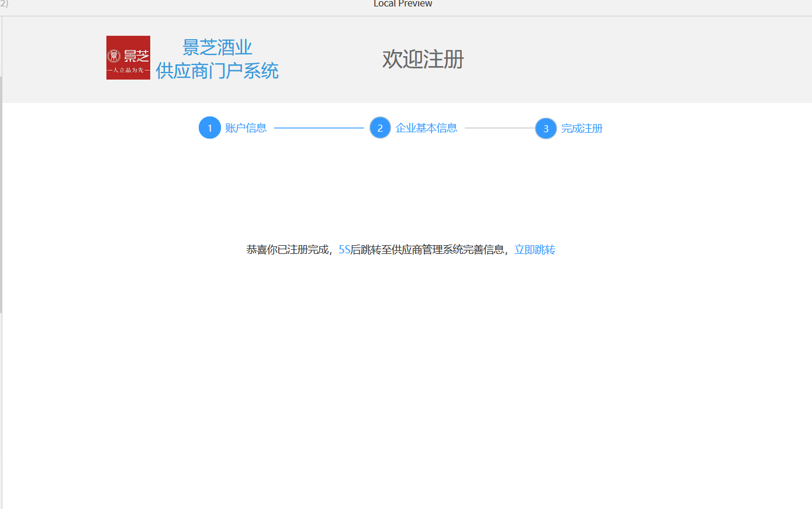Click the blue progress line after 账户信息
Image resolution: width=812 pixels, height=509 pixels.
319,128
